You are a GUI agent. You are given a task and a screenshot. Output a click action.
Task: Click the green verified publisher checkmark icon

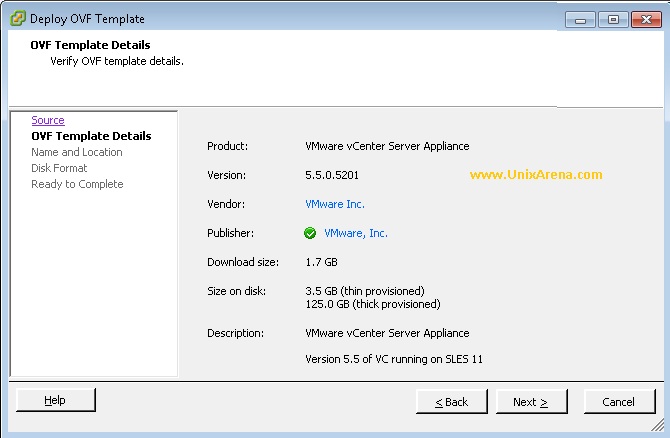click(x=310, y=233)
